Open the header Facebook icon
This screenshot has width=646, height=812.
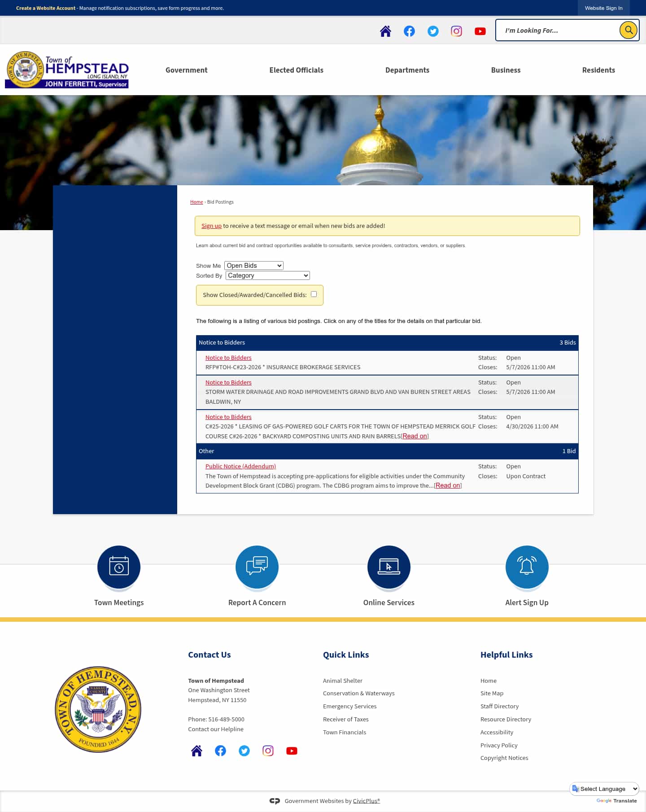click(409, 31)
